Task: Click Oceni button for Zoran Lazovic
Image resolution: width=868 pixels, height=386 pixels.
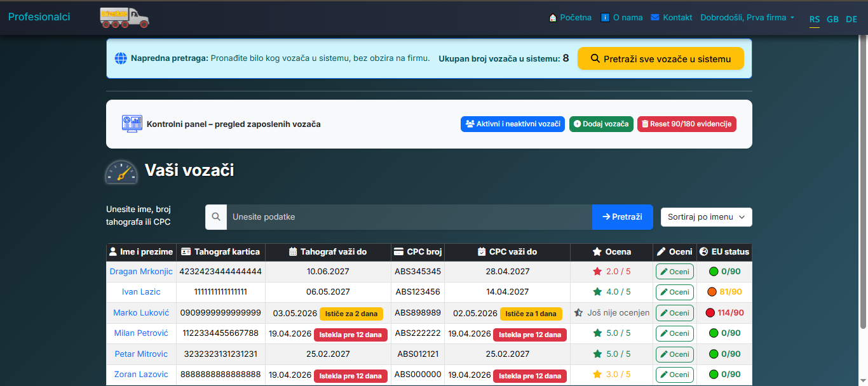Action: click(674, 375)
